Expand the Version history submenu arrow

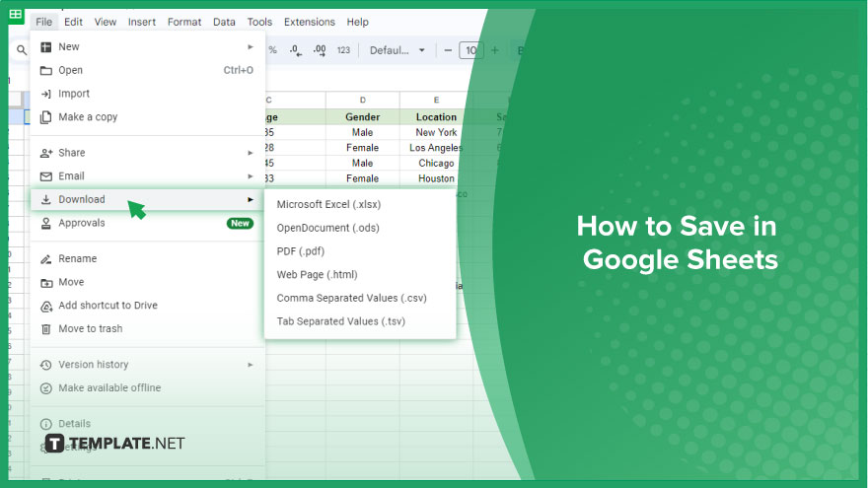251,365
